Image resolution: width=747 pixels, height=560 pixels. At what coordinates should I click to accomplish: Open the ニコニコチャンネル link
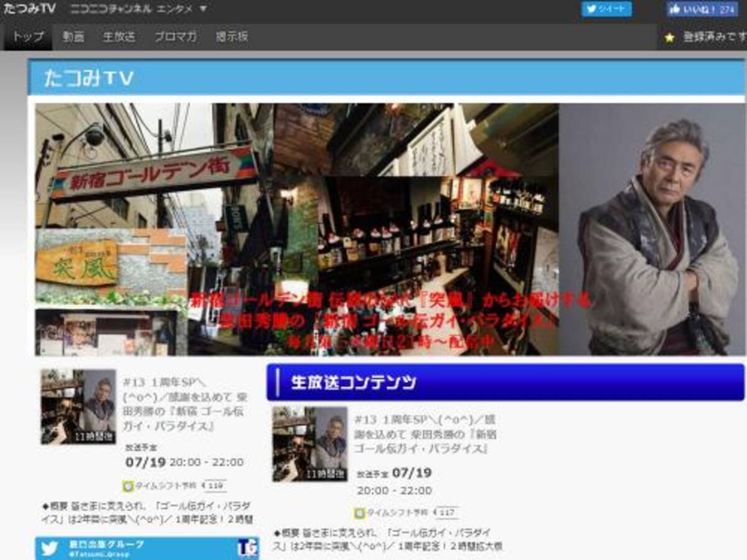point(110,9)
